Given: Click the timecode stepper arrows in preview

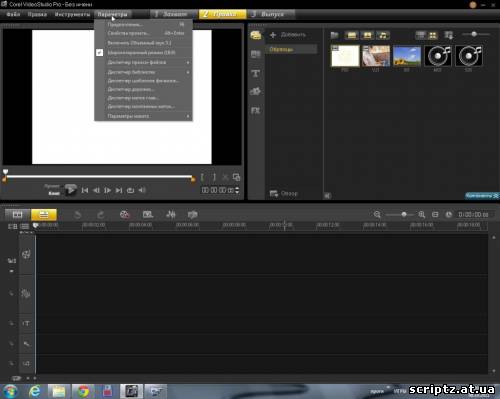Looking at the screenshot, I should click(x=237, y=190).
